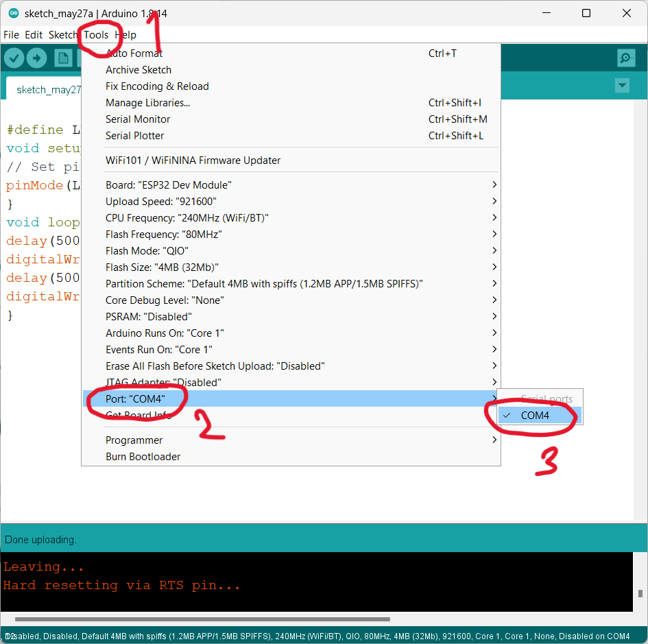The height and width of the screenshot is (644, 648).
Task: Click the console vertical scrollbar thumb
Action: click(x=640, y=593)
